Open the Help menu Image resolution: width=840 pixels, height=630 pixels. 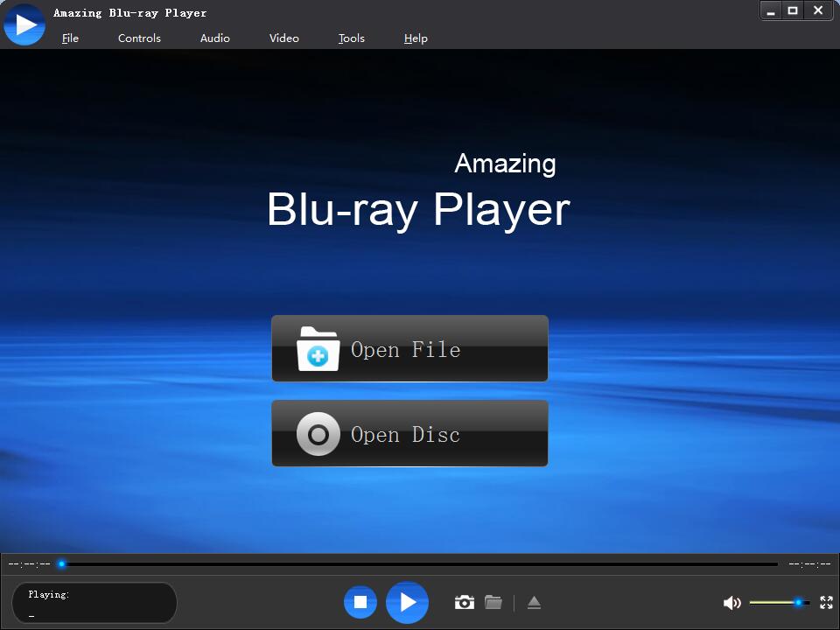point(416,38)
